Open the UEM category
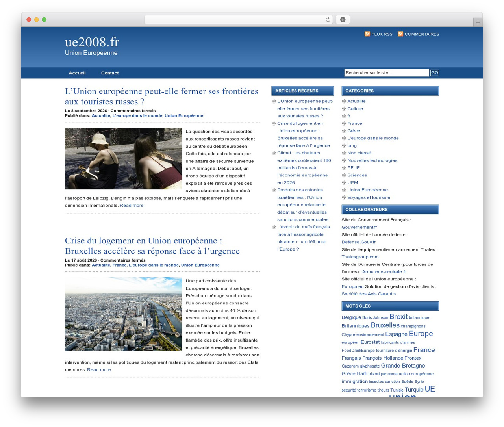Screen dimensions: 504x427 [353, 183]
